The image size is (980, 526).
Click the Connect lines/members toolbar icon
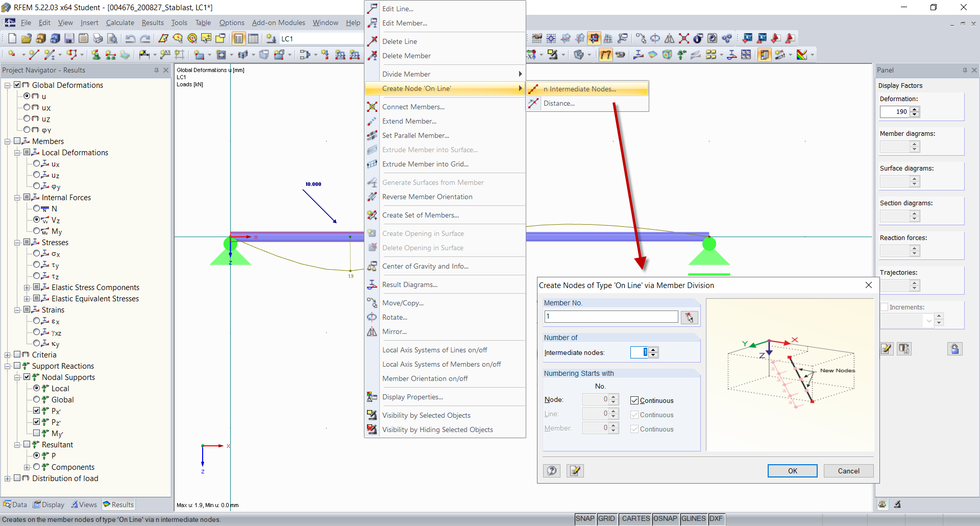tap(683, 38)
